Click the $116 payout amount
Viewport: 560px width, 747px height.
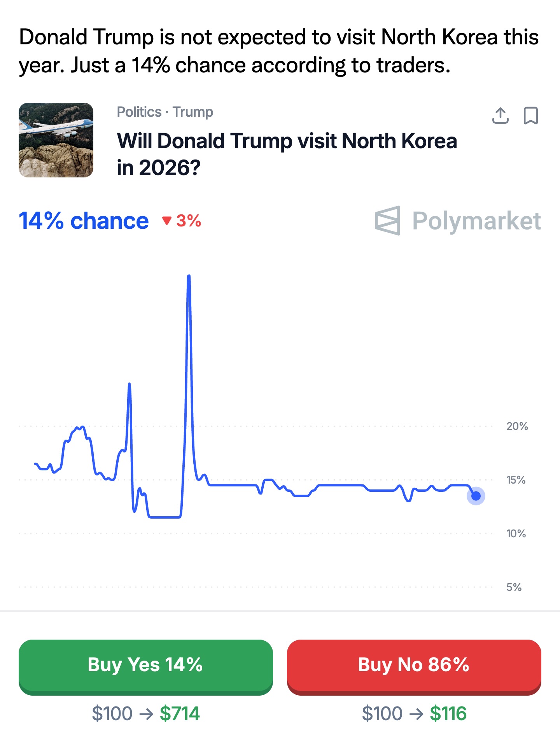click(x=448, y=714)
